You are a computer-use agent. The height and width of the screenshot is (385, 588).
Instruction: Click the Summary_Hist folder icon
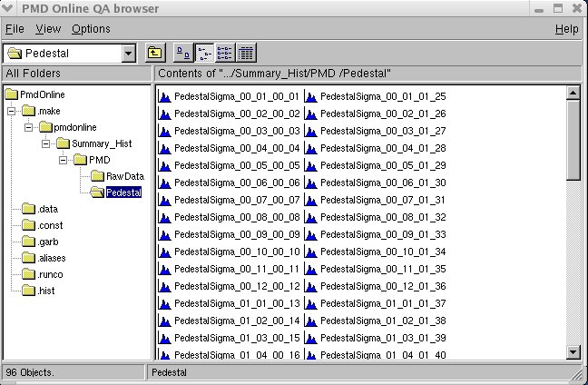(63, 143)
